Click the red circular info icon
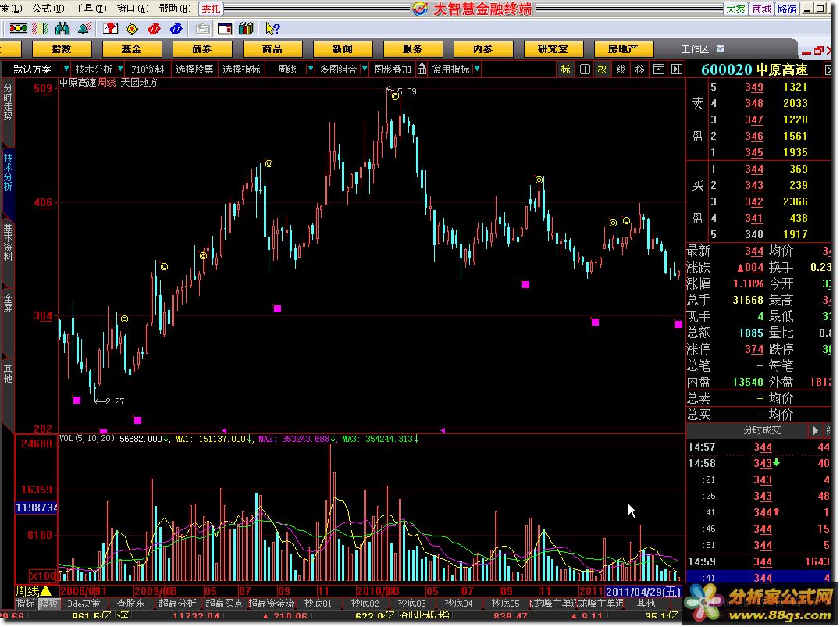Screen dimensions: 840x627 [155, 28]
